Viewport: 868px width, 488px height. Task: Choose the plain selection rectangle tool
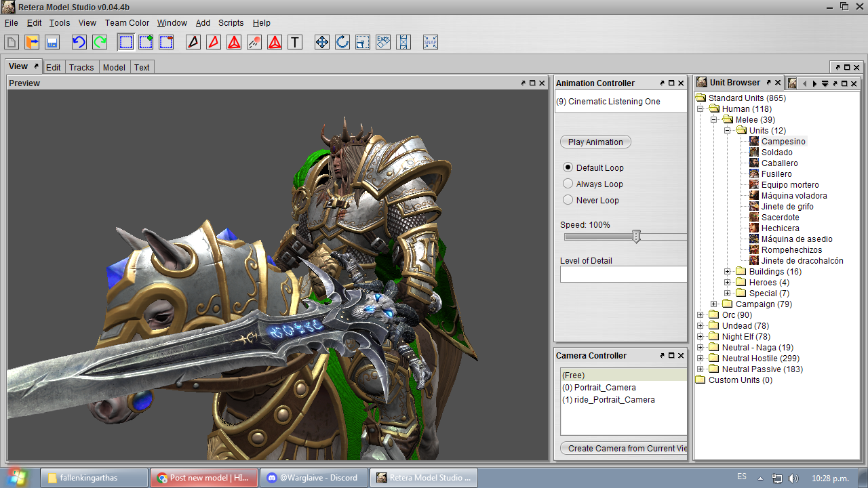pos(125,42)
